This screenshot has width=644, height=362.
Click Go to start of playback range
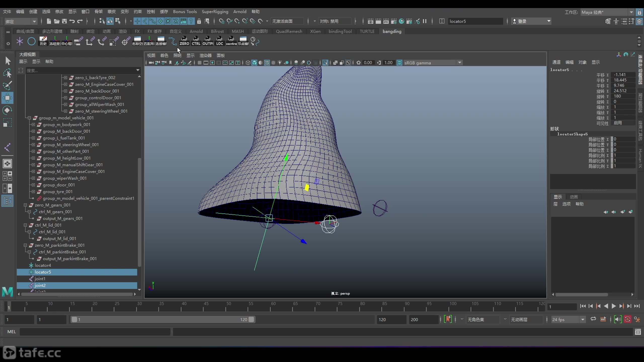pos(583,306)
